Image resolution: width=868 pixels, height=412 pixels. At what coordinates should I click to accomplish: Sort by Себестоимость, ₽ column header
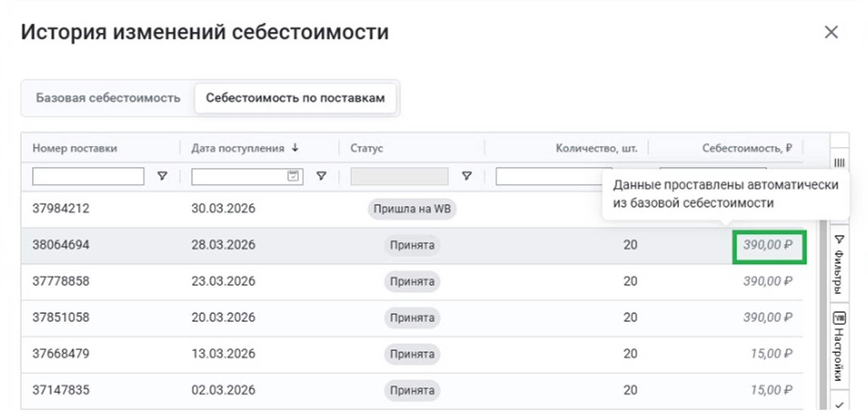tap(746, 148)
